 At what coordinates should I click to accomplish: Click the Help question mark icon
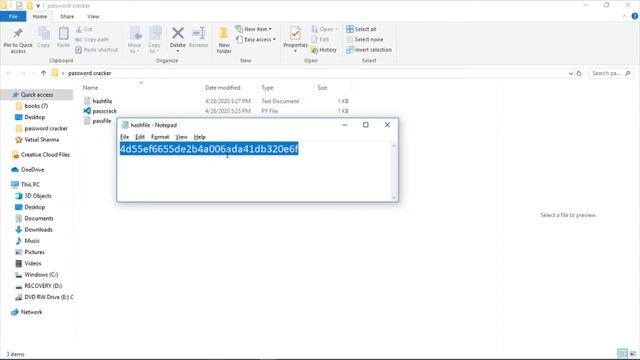coord(635,16)
